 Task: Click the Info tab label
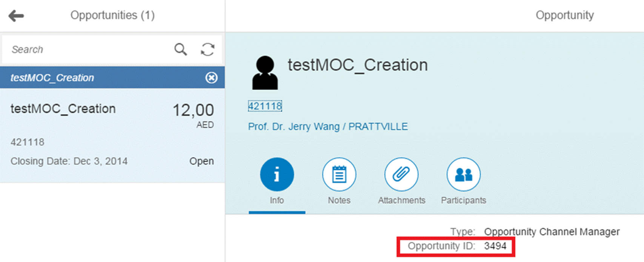tap(277, 201)
